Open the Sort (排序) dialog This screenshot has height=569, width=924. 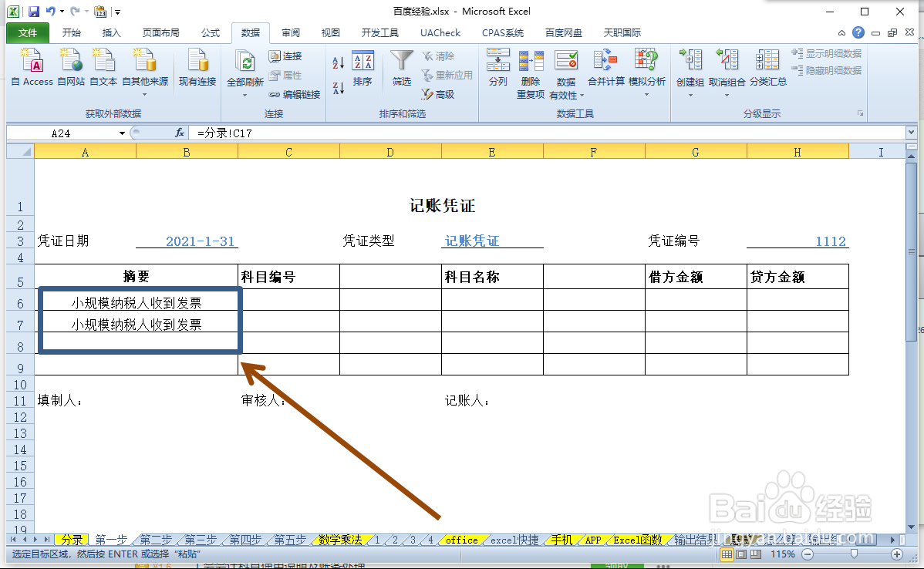coord(363,69)
